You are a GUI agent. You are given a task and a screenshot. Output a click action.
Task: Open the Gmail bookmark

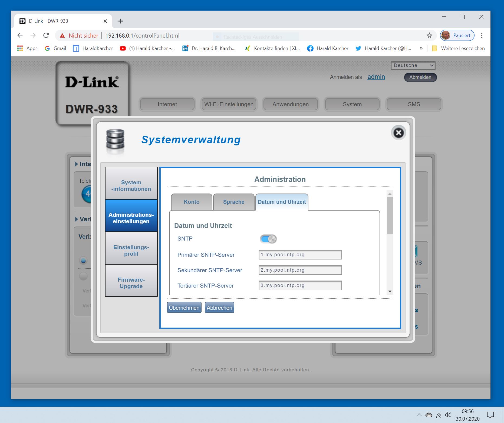pos(55,48)
